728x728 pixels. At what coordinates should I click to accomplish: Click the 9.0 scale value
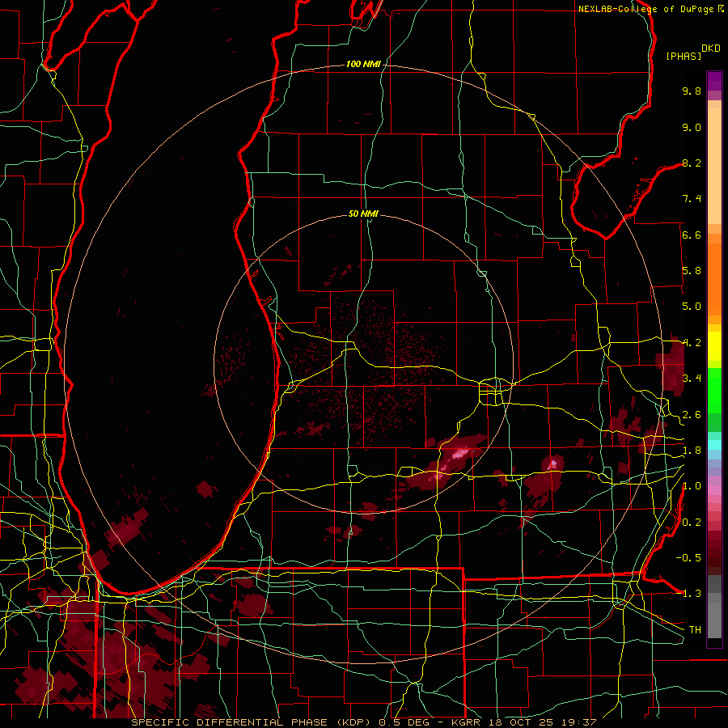[x=692, y=127]
